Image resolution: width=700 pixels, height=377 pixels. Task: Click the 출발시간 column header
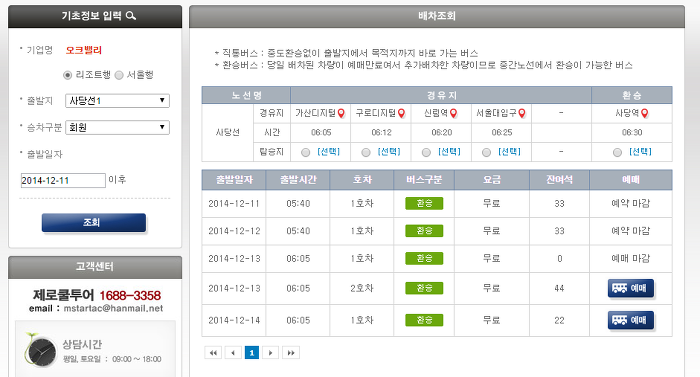(x=298, y=180)
